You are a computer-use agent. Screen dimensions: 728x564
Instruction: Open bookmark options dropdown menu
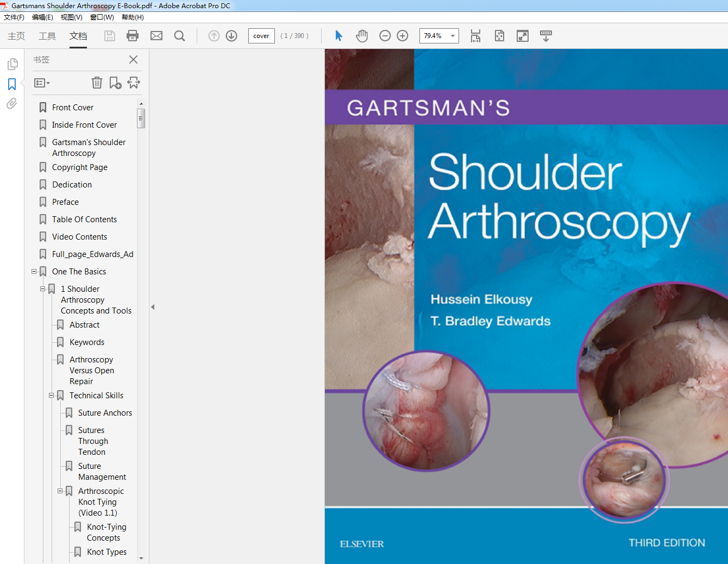click(x=42, y=83)
